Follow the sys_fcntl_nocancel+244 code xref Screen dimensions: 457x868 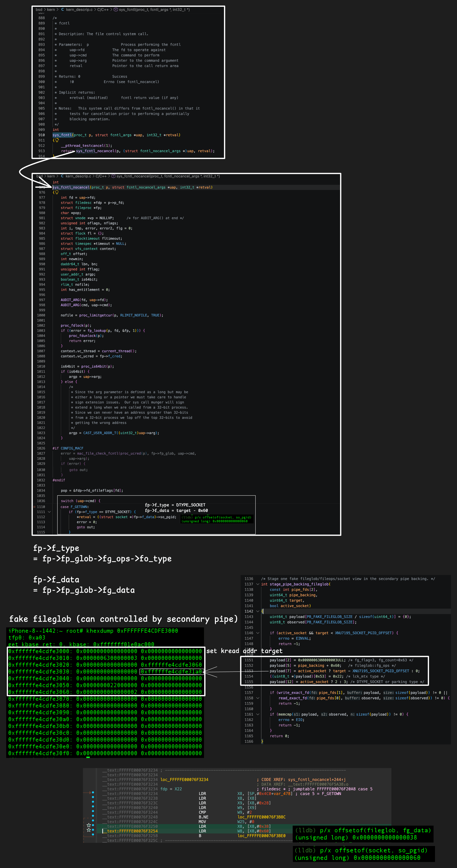coord(317,779)
